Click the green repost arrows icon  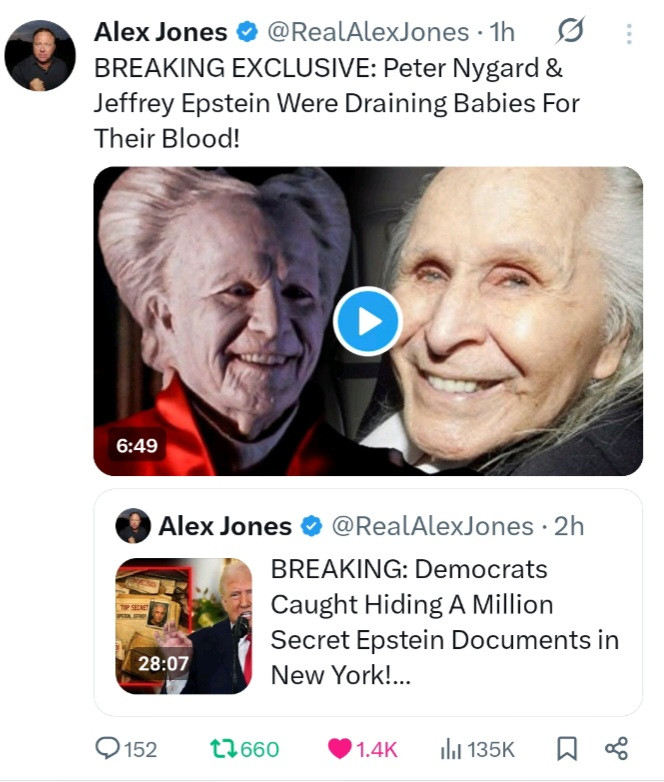point(223,749)
